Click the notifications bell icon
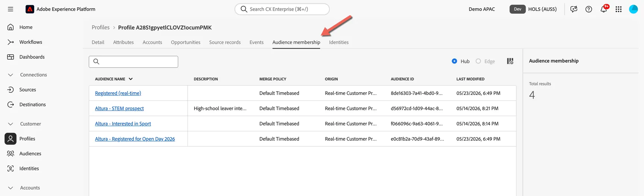The height and width of the screenshot is (196, 644). click(x=604, y=9)
